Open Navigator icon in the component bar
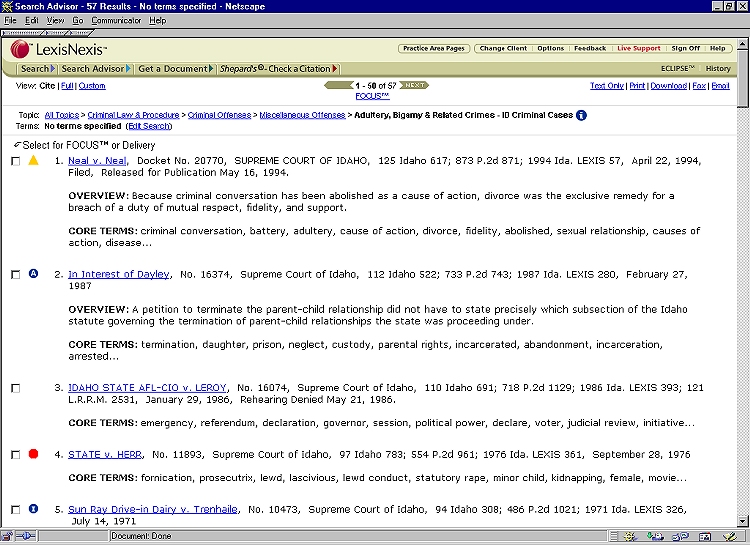The width and height of the screenshot is (750, 545). 629,536
